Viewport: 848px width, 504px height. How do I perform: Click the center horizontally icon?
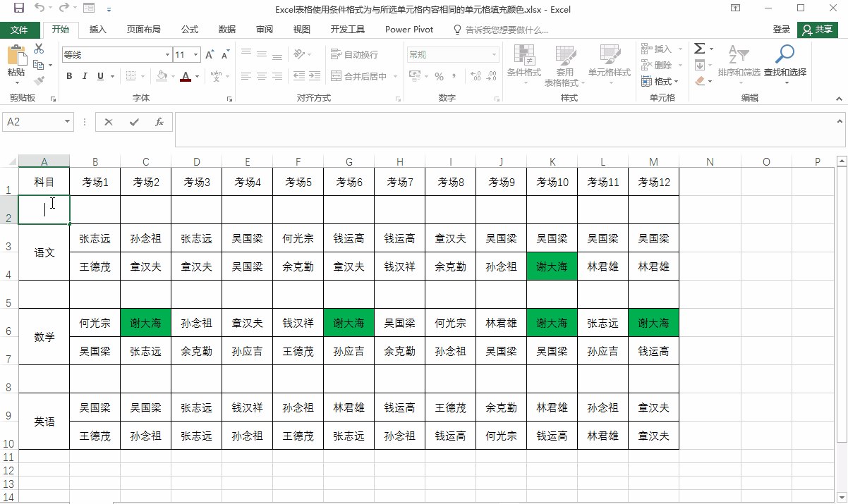click(261, 76)
